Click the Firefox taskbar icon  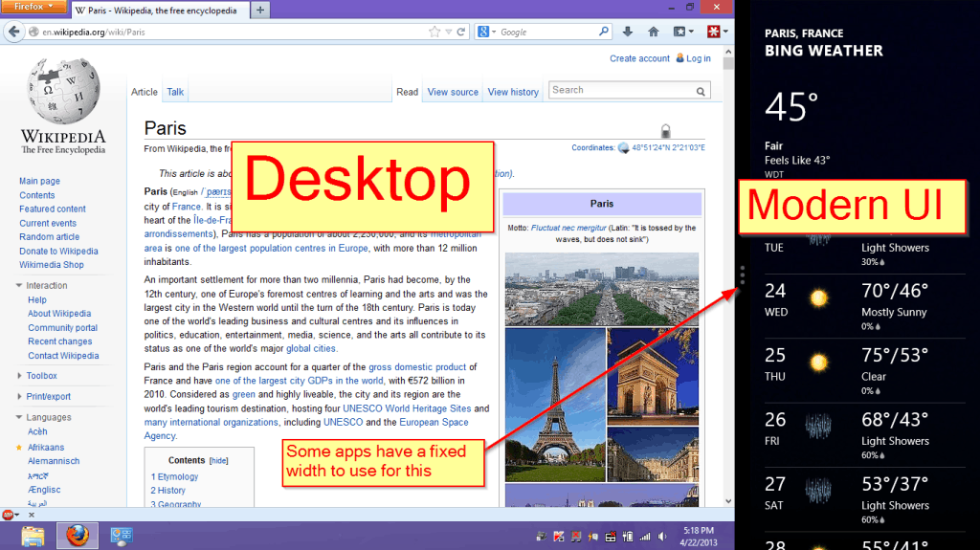click(x=78, y=536)
